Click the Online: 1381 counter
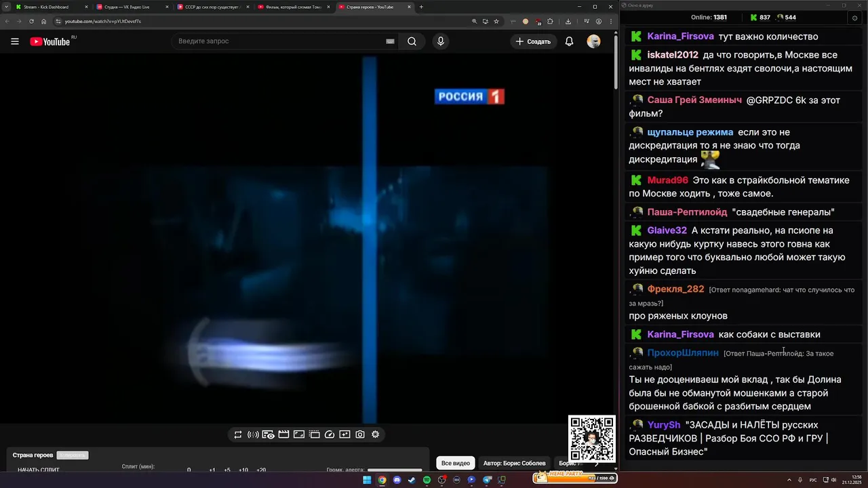This screenshot has height=488, width=868. pyautogui.click(x=709, y=18)
